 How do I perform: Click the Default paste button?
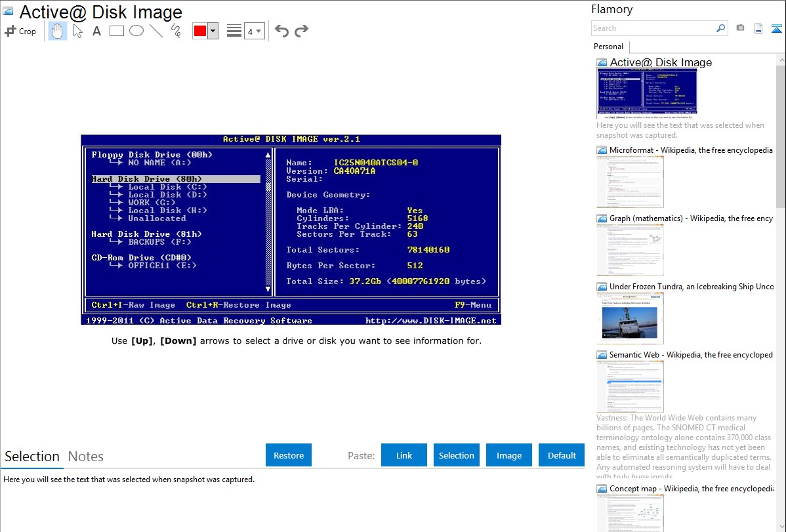[562, 455]
